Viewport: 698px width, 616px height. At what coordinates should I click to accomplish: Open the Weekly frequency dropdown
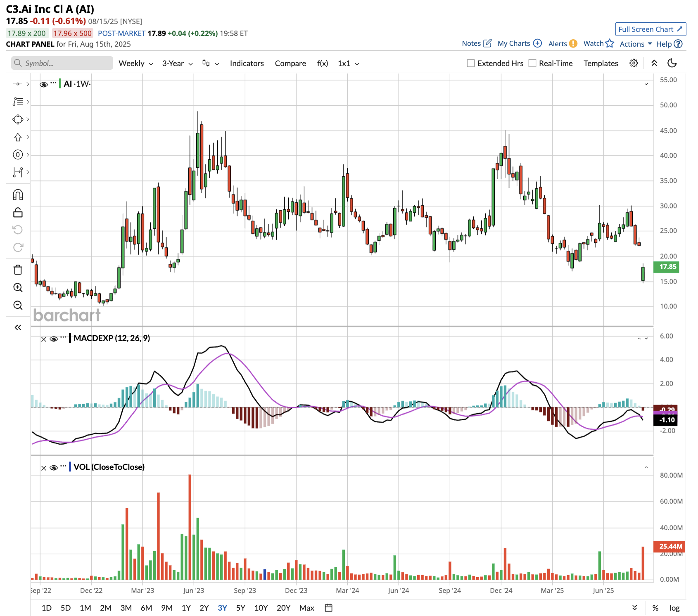click(x=136, y=63)
